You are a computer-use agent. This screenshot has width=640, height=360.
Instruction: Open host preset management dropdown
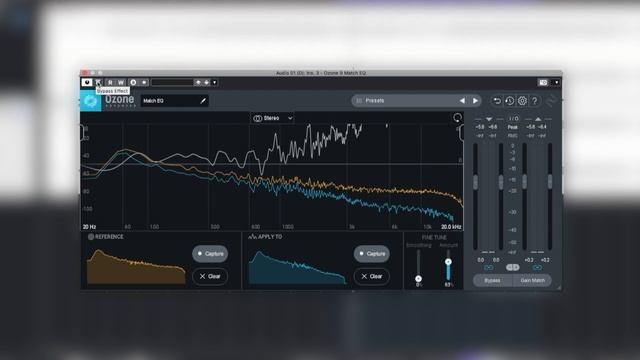[x=215, y=82]
